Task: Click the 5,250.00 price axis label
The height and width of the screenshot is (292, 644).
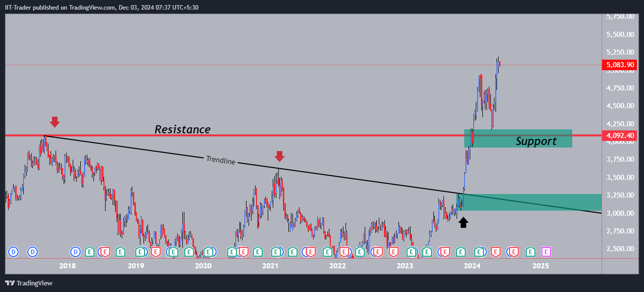Action: pos(621,52)
